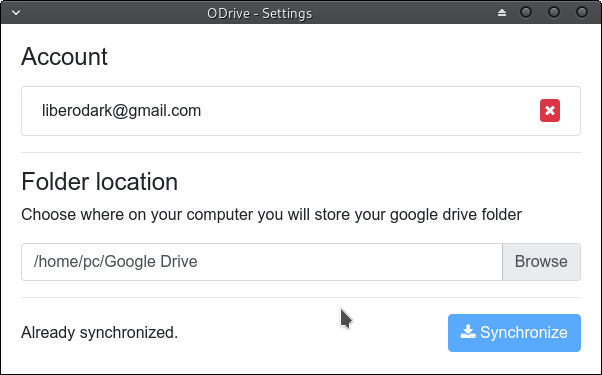Click the download icon on Synchronize button
The height and width of the screenshot is (375, 602).
[468, 332]
